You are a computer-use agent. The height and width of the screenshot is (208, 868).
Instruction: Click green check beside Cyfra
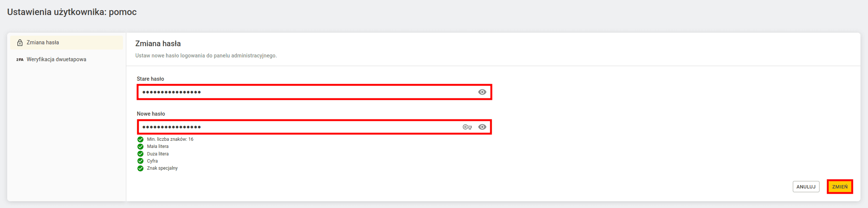141,161
